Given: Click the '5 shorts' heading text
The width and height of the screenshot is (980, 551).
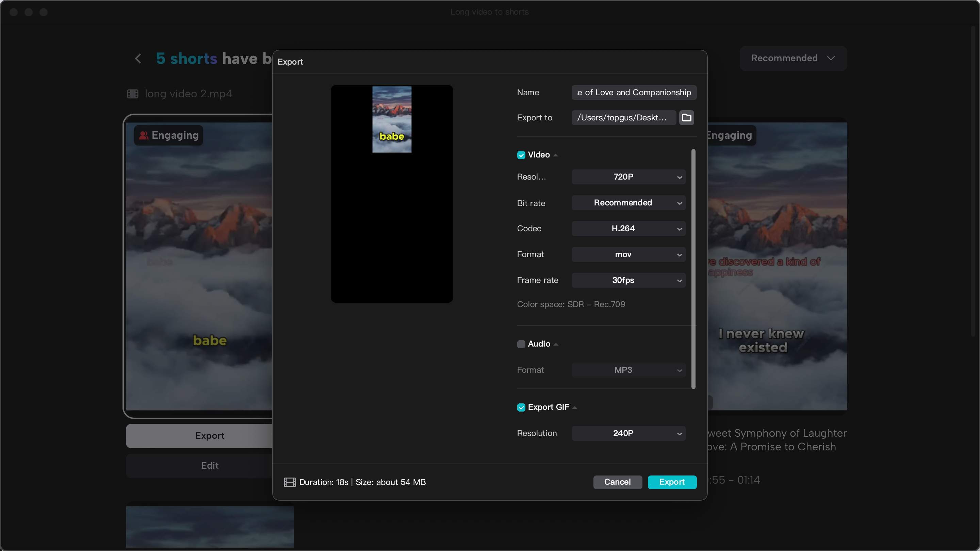Looking at the screenshot, I should 186,59.
